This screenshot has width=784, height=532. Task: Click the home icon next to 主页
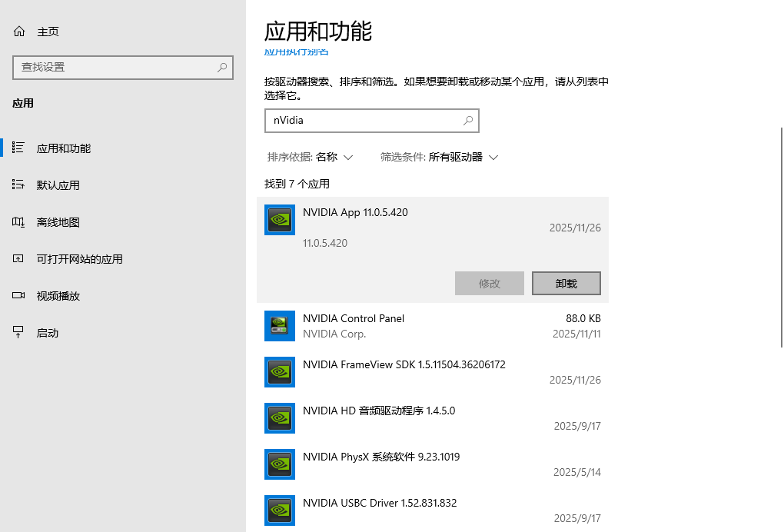pos(19,32)
